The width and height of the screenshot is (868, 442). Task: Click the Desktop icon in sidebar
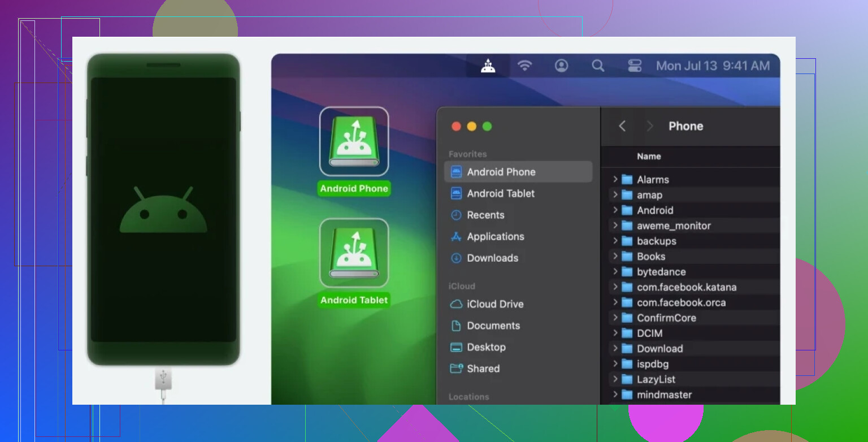tap(456, 347)
